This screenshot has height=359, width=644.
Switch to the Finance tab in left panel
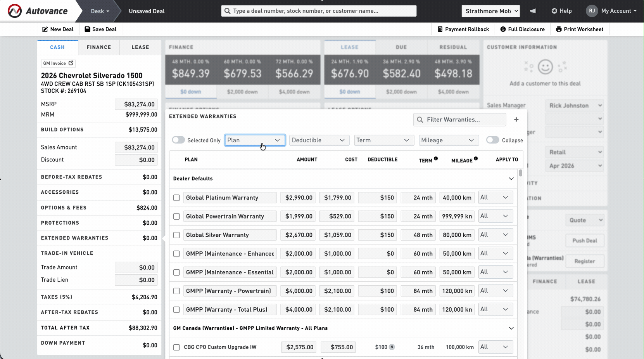(99, 47)
